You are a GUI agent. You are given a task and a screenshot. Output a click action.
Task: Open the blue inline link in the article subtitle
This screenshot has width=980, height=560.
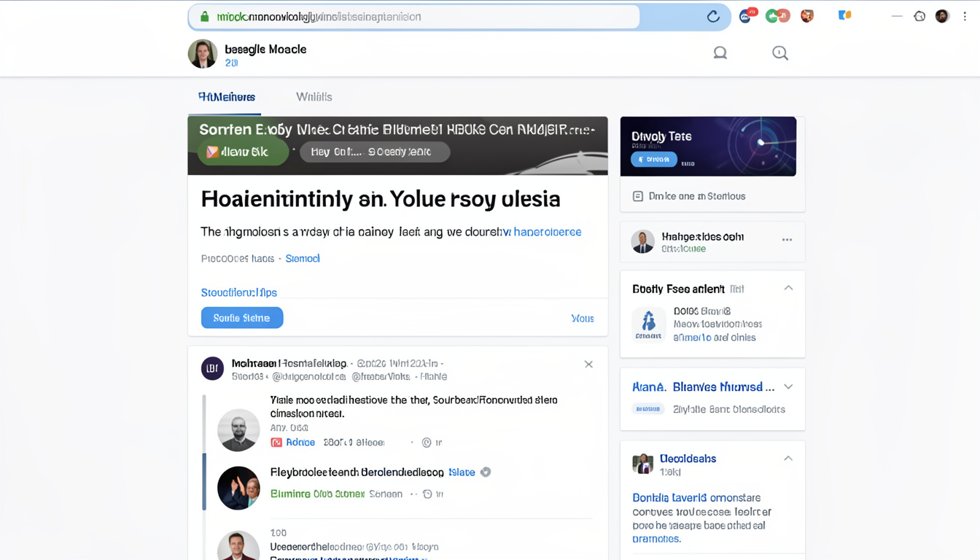pyautogui.click(x=546, y=231)
